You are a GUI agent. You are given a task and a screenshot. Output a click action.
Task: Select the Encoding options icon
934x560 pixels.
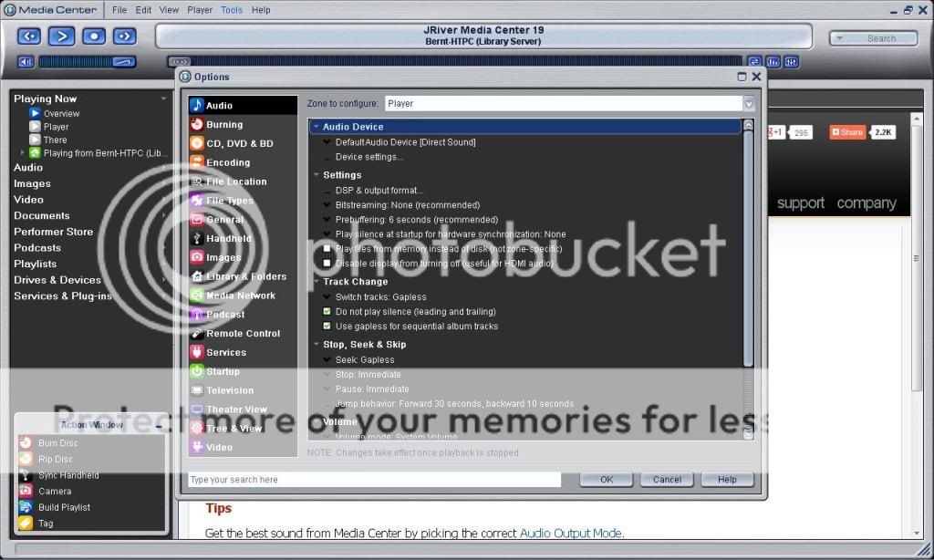(197, 162)
